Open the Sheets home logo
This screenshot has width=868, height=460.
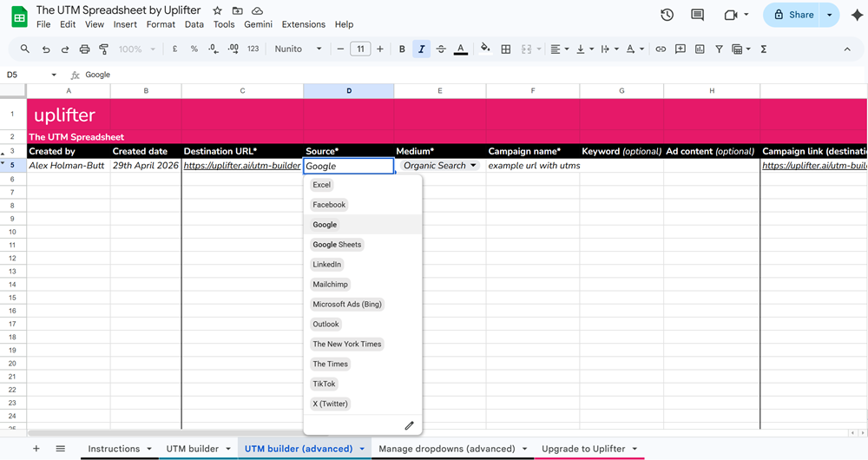coord(19,16)
